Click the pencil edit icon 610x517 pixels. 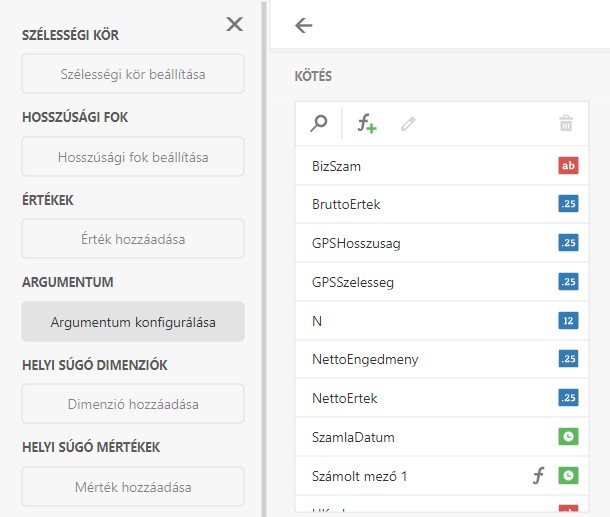coord(408,124)
